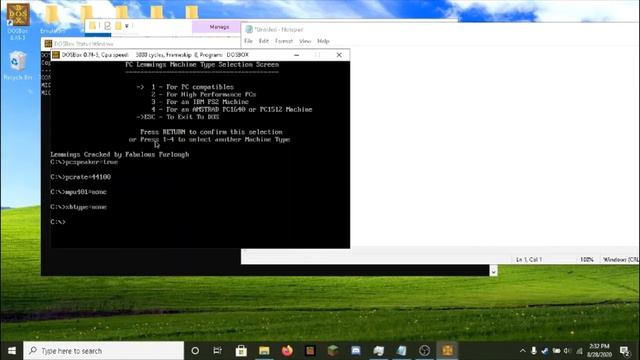Minimize the DOSBox window

tap(297, 55)
